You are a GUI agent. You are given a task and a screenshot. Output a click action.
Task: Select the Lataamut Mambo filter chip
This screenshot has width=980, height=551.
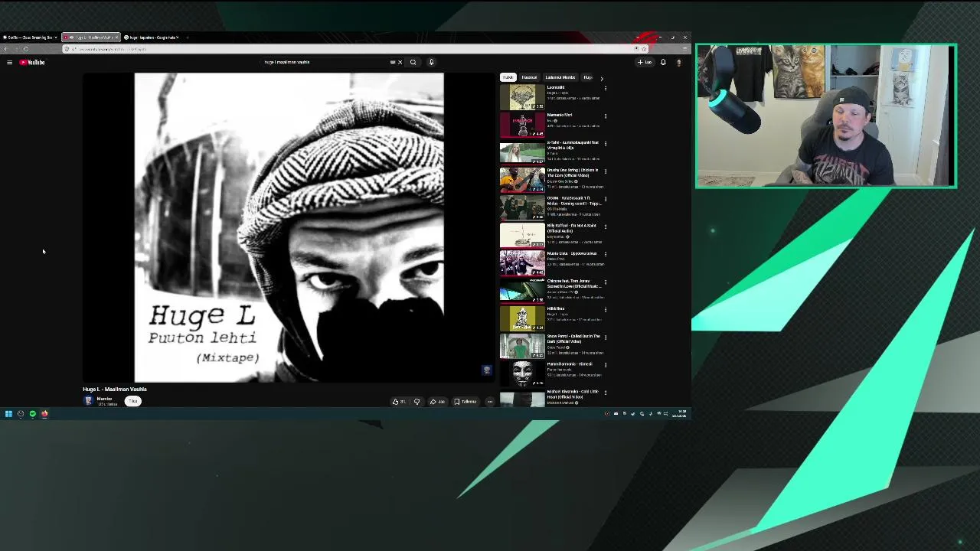pos(560,77)
